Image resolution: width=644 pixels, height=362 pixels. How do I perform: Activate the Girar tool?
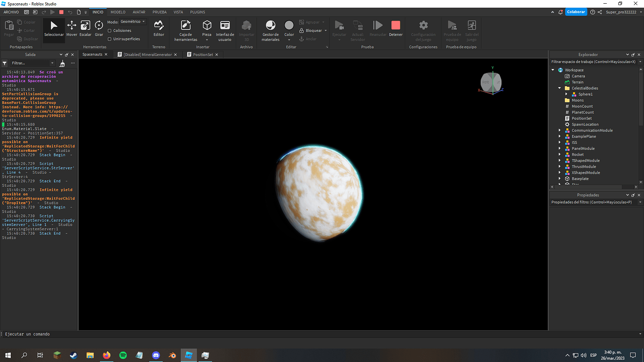98,29
